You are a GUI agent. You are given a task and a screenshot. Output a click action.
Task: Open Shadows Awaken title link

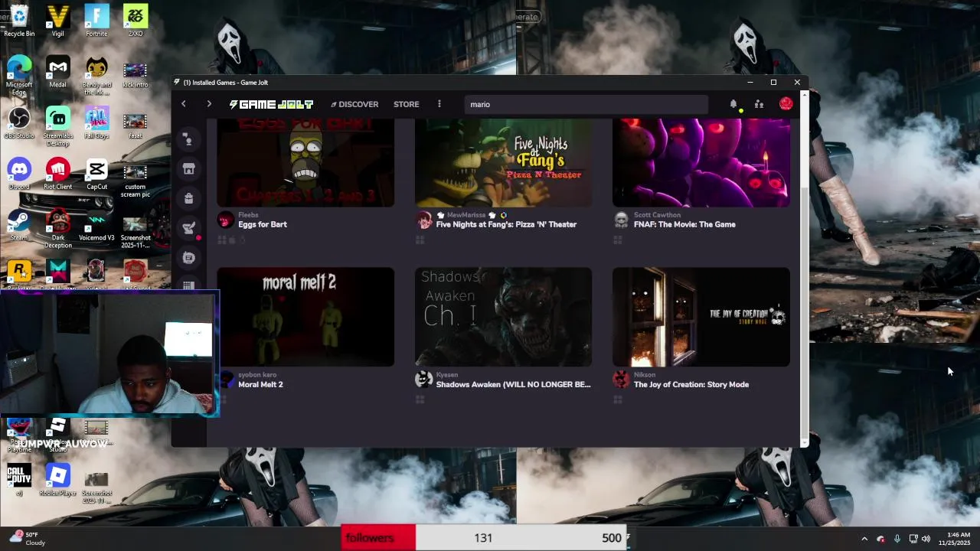click(513, 384)
